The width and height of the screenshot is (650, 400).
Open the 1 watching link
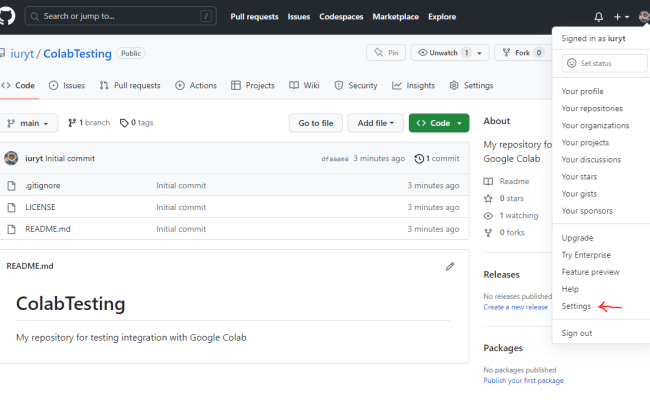pos(511,216)
